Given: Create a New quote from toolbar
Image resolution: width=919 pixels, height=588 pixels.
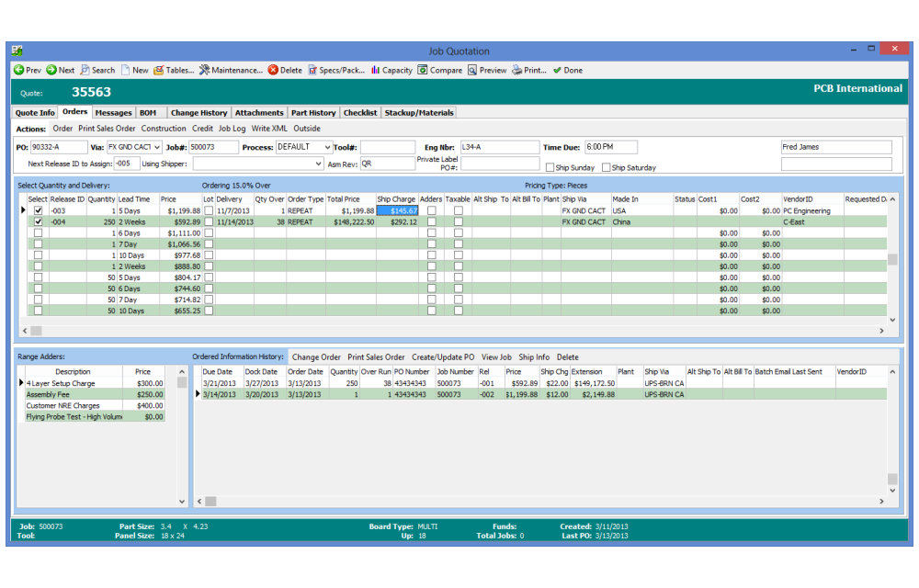Looking at the screenshot, I should coord(134,70).
